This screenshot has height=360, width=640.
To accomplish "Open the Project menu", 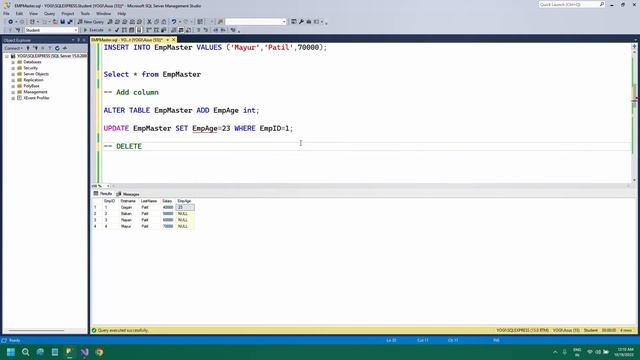I will [68, 13].
